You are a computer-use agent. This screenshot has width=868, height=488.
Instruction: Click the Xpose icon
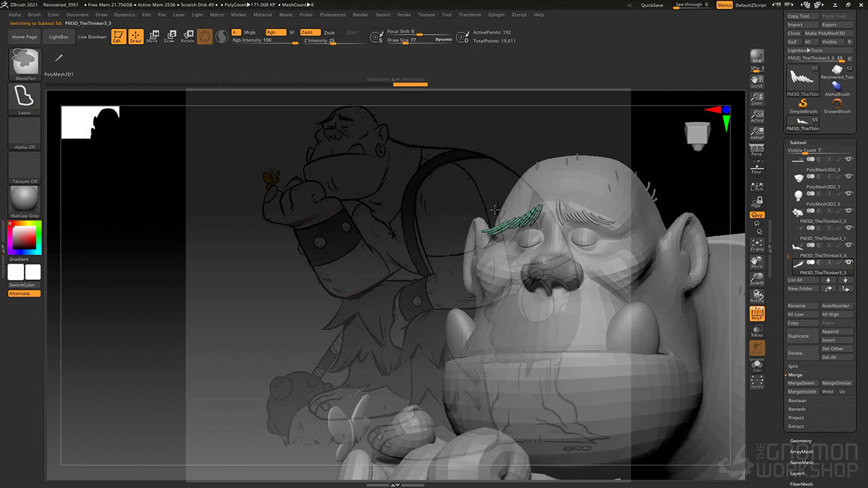click(757, 382)
